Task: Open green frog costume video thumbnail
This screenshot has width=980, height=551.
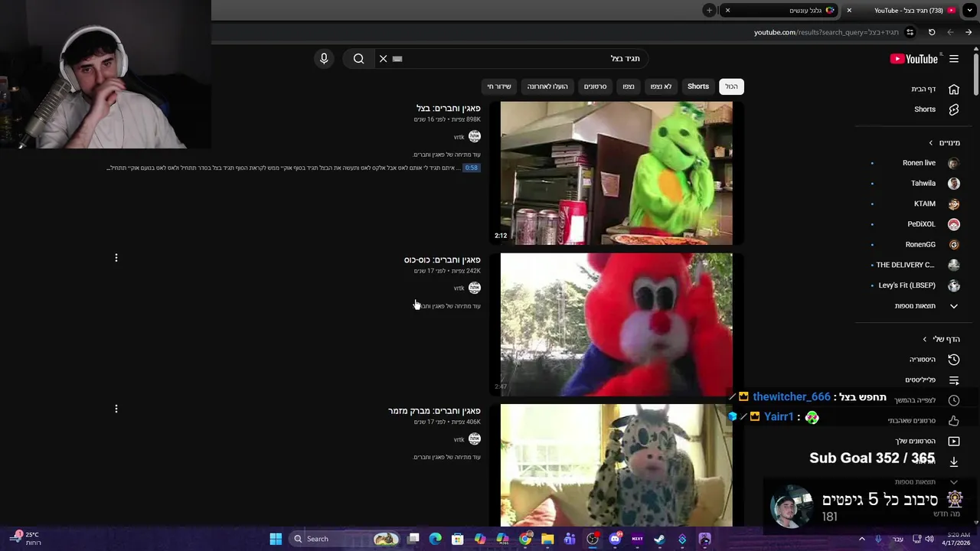Action: [616, 173]
